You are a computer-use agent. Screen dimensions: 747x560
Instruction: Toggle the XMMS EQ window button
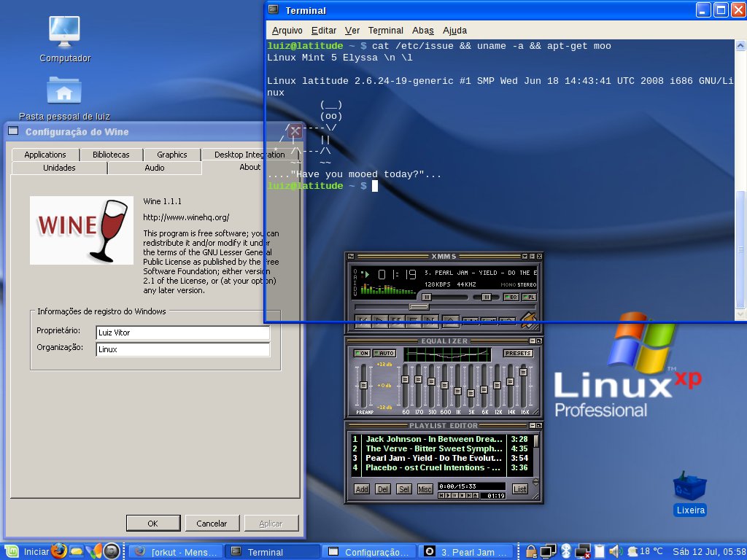click(x=511, y=297)
